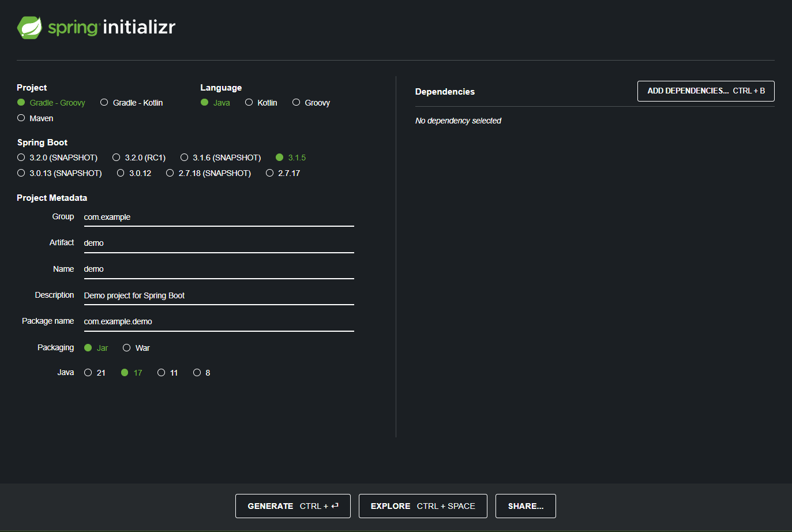This screenshot has width=792, height=532.
Task: Select Gradle - Groovy project type
Action: tap(51, 103)
